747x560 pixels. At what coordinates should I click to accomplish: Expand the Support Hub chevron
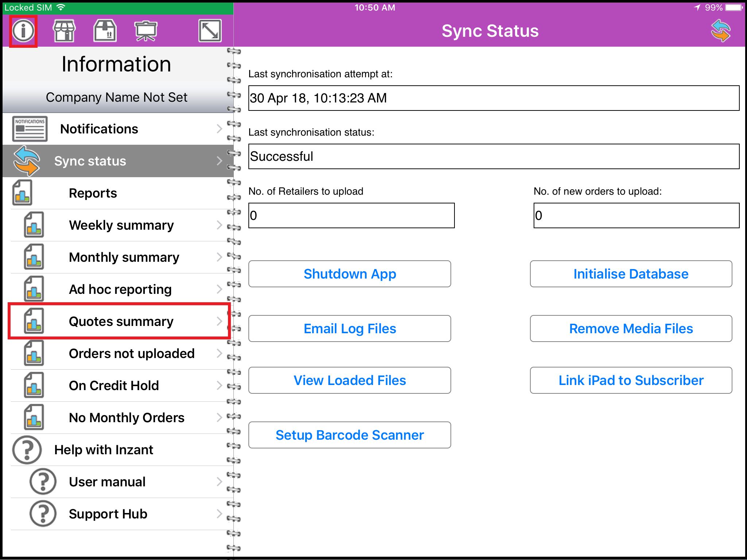point(219,514)
